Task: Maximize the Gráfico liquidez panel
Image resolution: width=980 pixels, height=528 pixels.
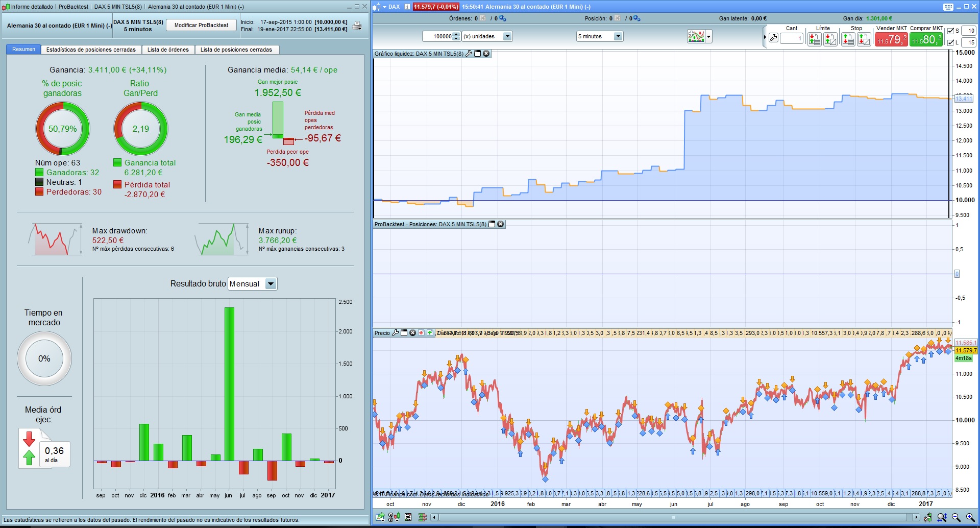Action: click(478, 54)
